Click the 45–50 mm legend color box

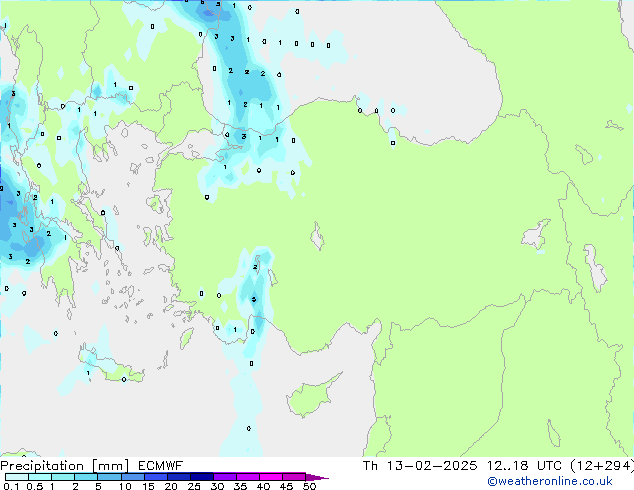(294, 477)
